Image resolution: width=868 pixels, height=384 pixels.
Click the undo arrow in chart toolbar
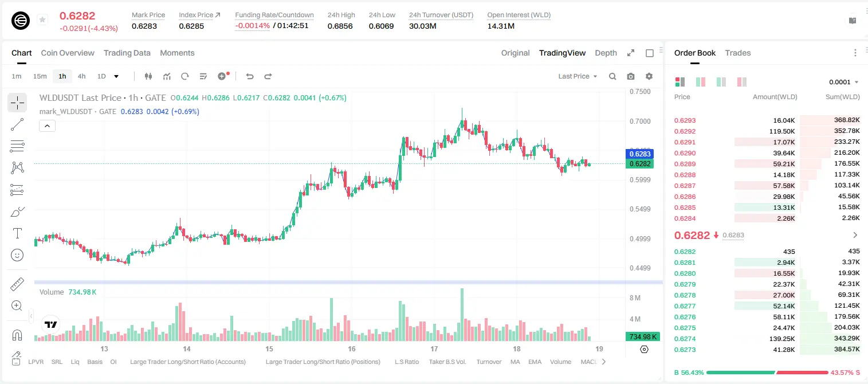tap(249, 76)
